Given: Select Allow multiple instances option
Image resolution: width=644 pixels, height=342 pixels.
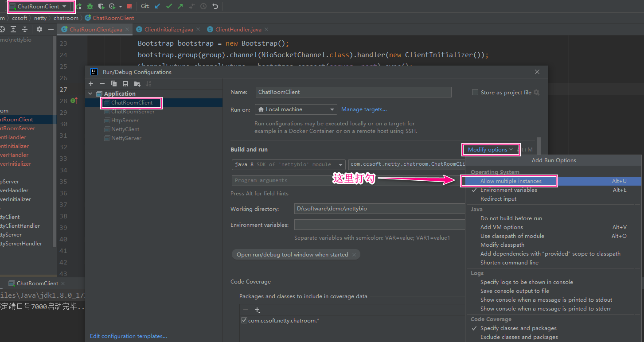Looking at the screenshot, I should click(x=553, y=181).
